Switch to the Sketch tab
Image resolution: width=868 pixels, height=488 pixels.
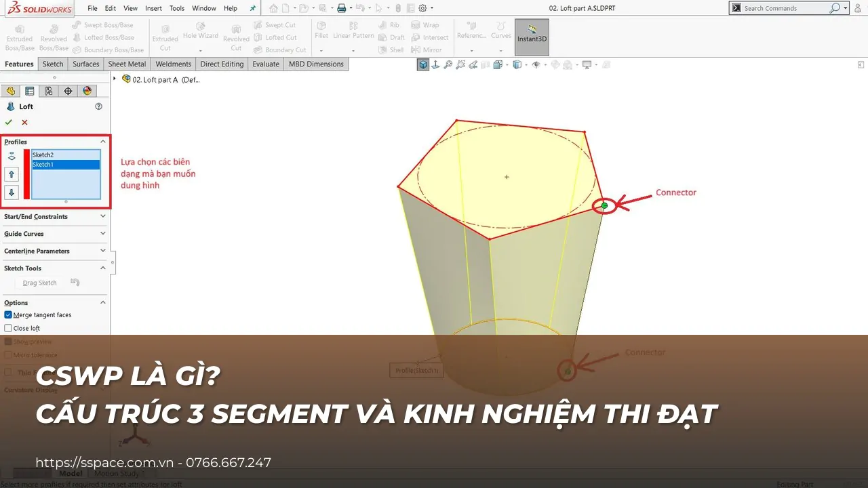[52, 64]
